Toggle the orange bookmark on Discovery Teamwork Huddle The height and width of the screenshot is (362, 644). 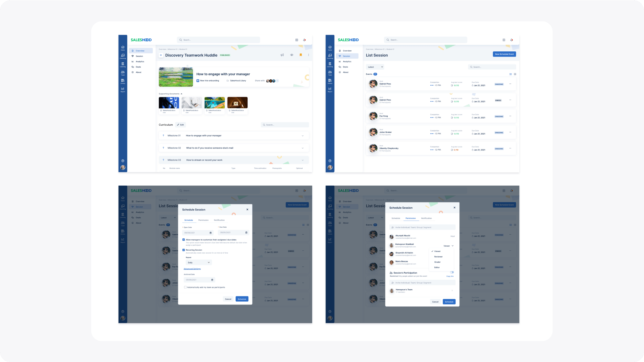[x=301, y=55]
